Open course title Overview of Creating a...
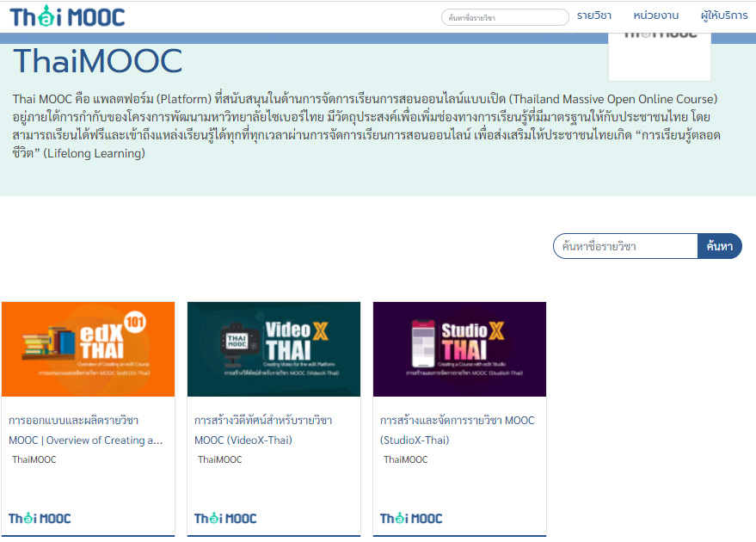The width and height of the screenshot is (756, 542). [x=86, y=430]
